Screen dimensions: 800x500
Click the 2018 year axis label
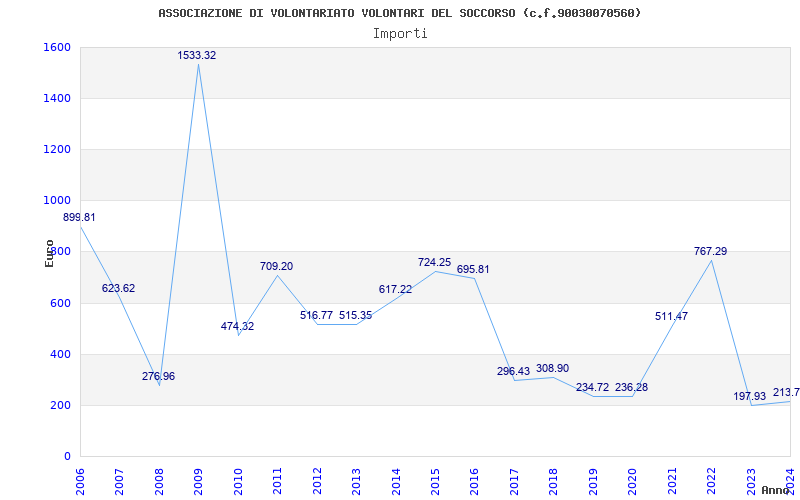(x=554, y=481)
